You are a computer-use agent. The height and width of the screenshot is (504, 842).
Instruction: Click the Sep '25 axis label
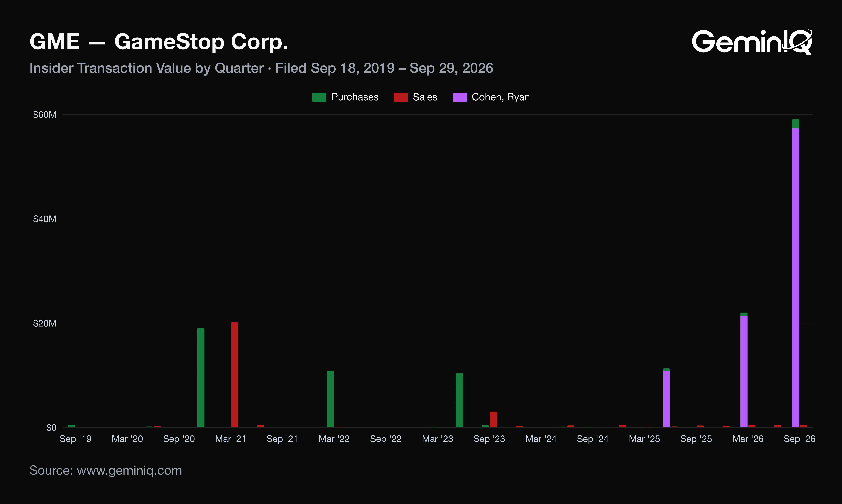(x=696, y=439)
